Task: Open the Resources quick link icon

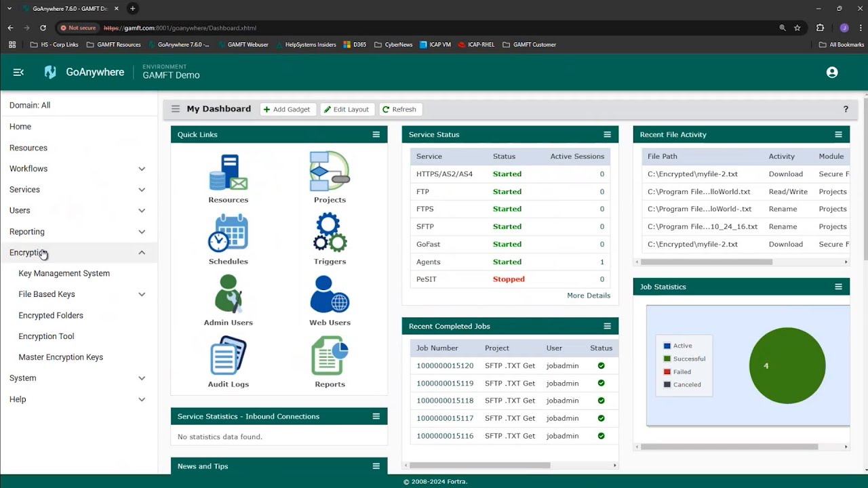Action: tap(229, 173)
